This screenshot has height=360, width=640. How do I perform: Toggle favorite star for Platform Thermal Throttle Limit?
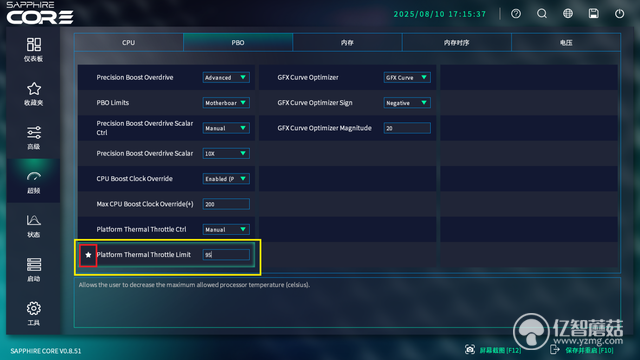pyautogui.click(x=88, y=255)
